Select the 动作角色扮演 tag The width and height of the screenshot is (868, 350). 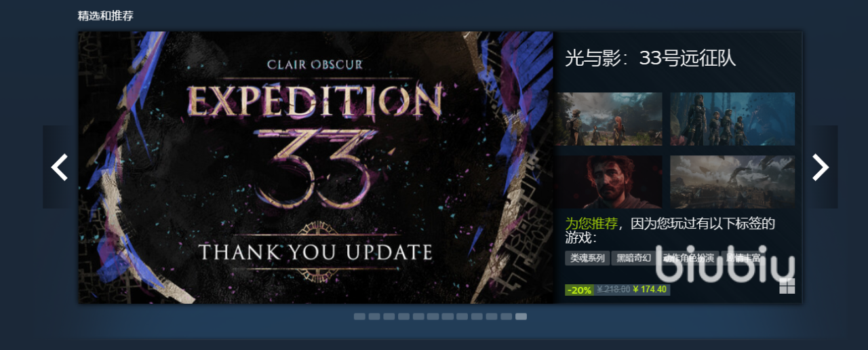click(689, 258)
